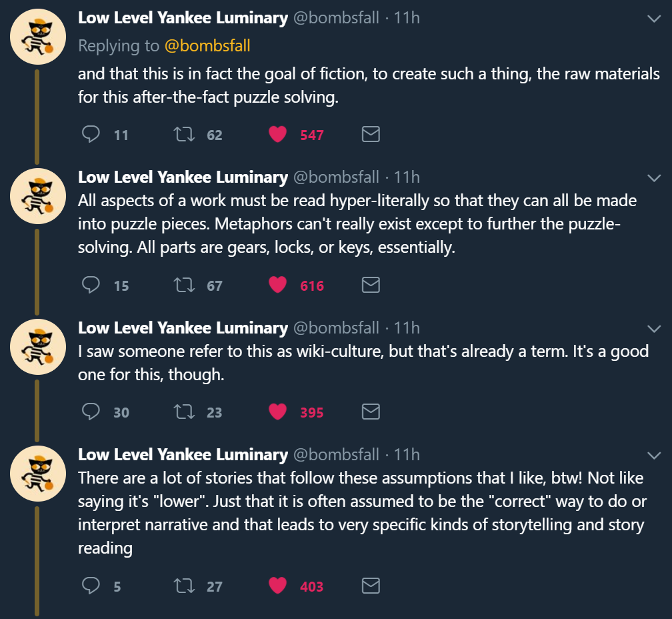Expand the chevron menu on 'hyper-literally' tweet
The image size is (672, 619).
tap(654, 177)
